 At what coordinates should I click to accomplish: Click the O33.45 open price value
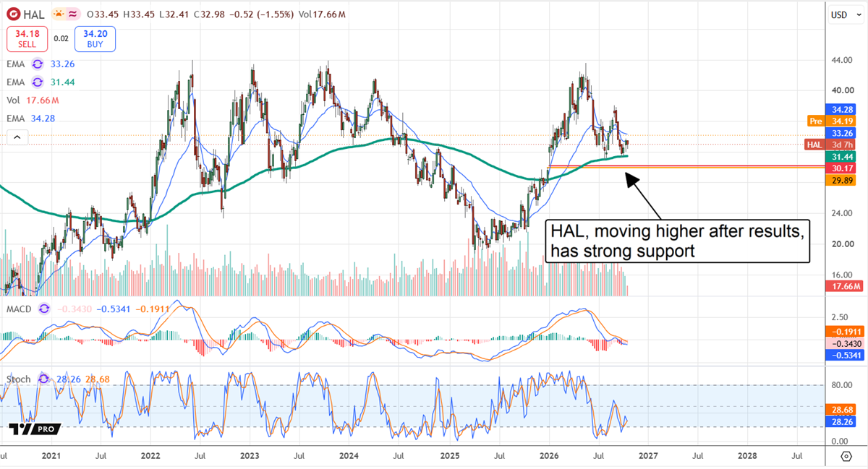pyautogui.click(x=101, y=14)
